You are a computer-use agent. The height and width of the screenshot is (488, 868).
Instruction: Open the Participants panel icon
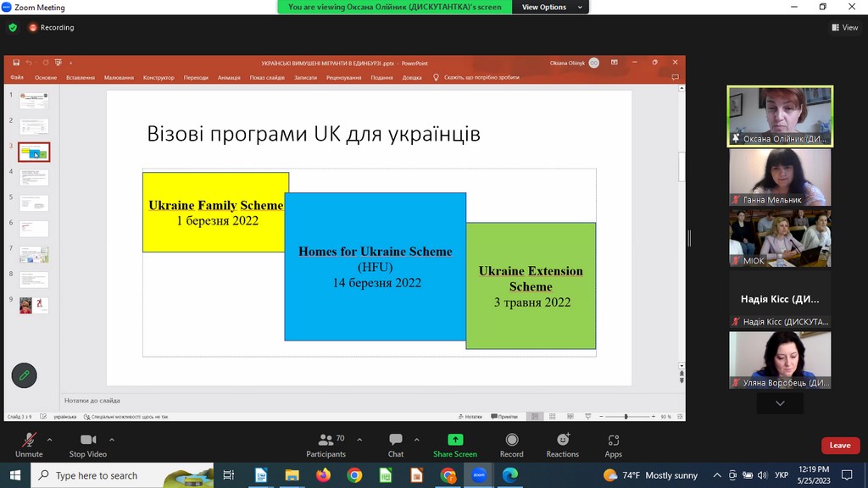325,440
